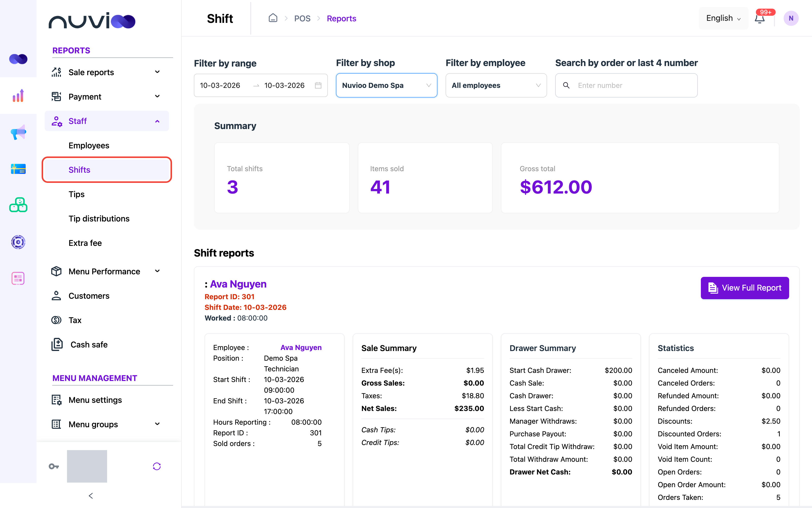Click the purple refresh sync icon
The width and height of the screenshot is (812, 508).
[x=157, y=466]
